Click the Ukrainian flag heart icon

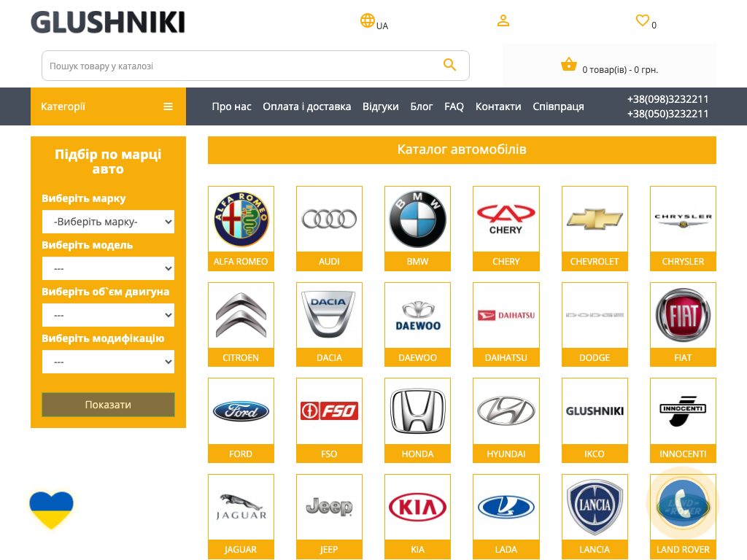pos(52,510)
